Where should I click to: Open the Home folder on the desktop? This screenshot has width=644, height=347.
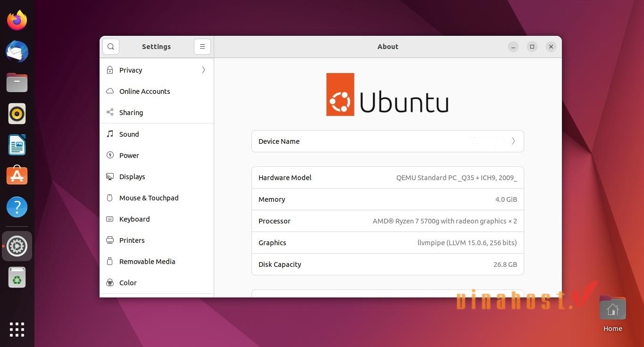point(612,308)
